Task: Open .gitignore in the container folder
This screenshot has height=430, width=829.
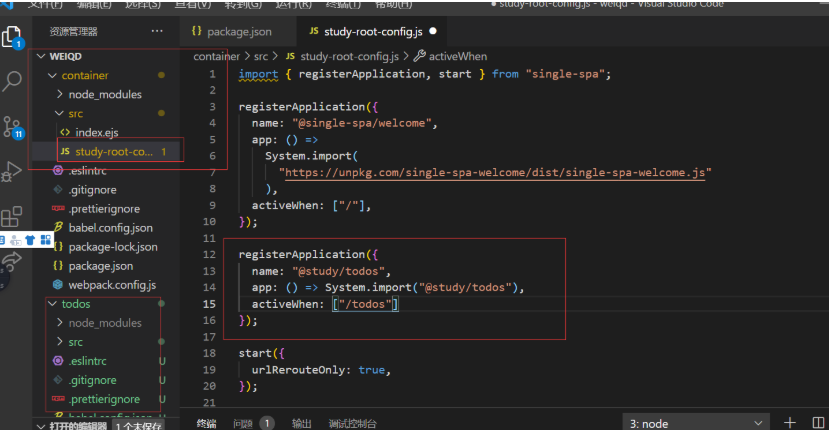Action: (x=93, y=189)
